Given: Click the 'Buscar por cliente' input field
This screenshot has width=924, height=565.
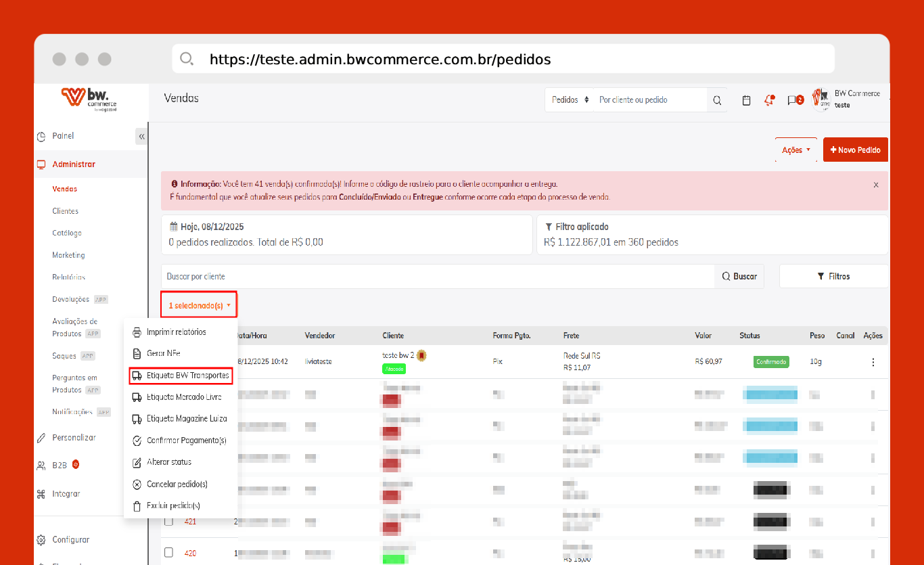Looking at the screenshot, I should [437, 277].
